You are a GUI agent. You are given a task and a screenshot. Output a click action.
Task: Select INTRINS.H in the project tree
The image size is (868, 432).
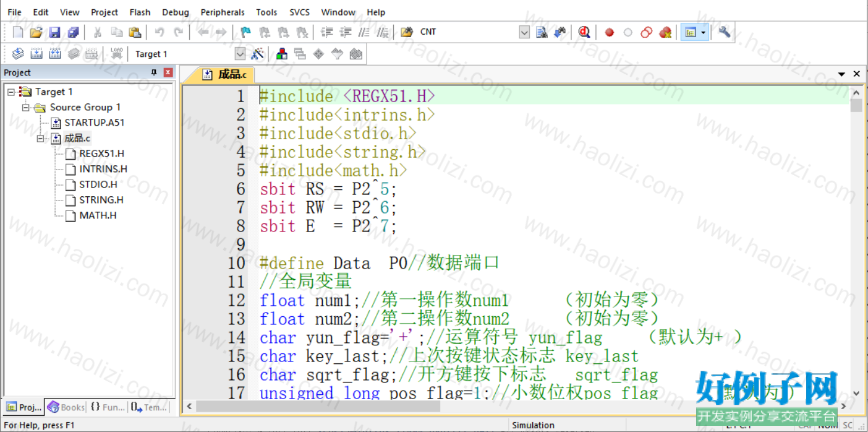pyautogui.click(x=103, y=169)
